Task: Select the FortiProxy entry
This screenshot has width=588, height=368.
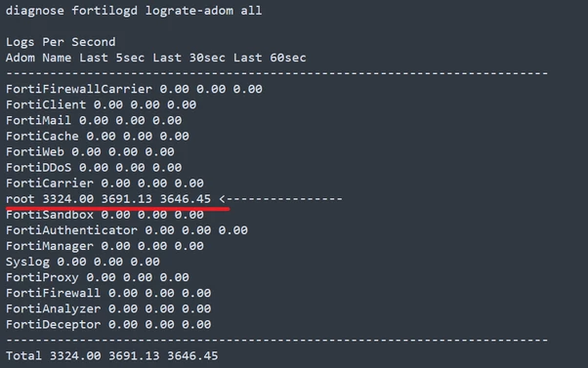Action: coord(97,277)
